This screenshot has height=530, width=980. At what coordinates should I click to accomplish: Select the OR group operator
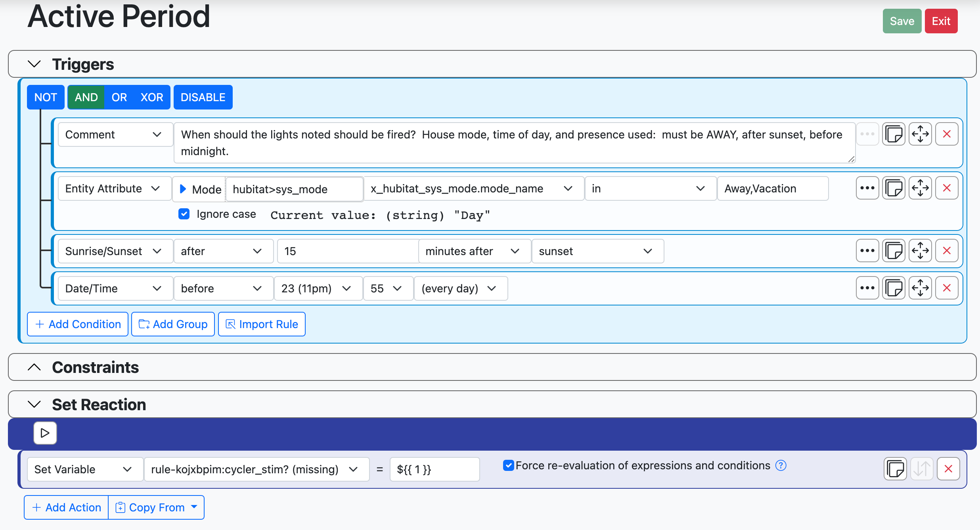(119, 97)
